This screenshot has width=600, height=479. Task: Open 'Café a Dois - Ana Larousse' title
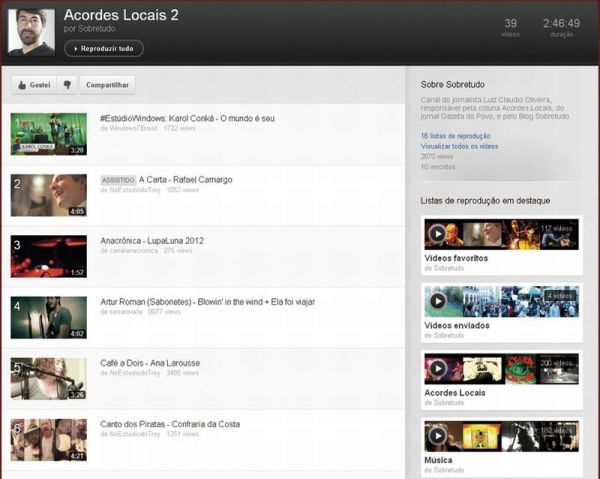pyautogui.click(x=150, y=363)
